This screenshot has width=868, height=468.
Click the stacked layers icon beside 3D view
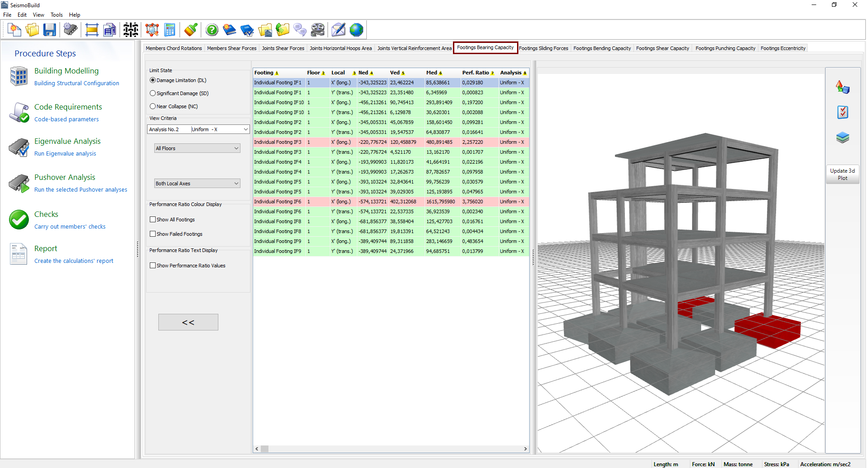pyautogui.click(x=842, y=138)
